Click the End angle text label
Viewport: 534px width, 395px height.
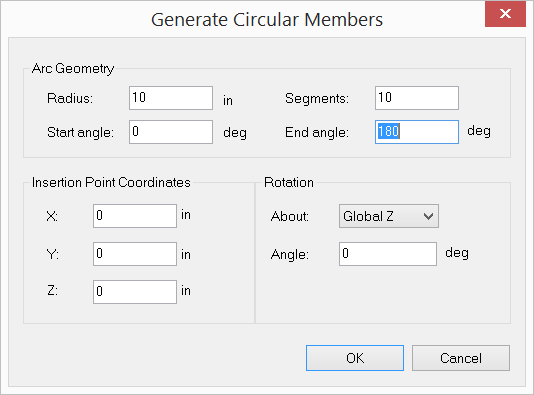coord(317,132)
